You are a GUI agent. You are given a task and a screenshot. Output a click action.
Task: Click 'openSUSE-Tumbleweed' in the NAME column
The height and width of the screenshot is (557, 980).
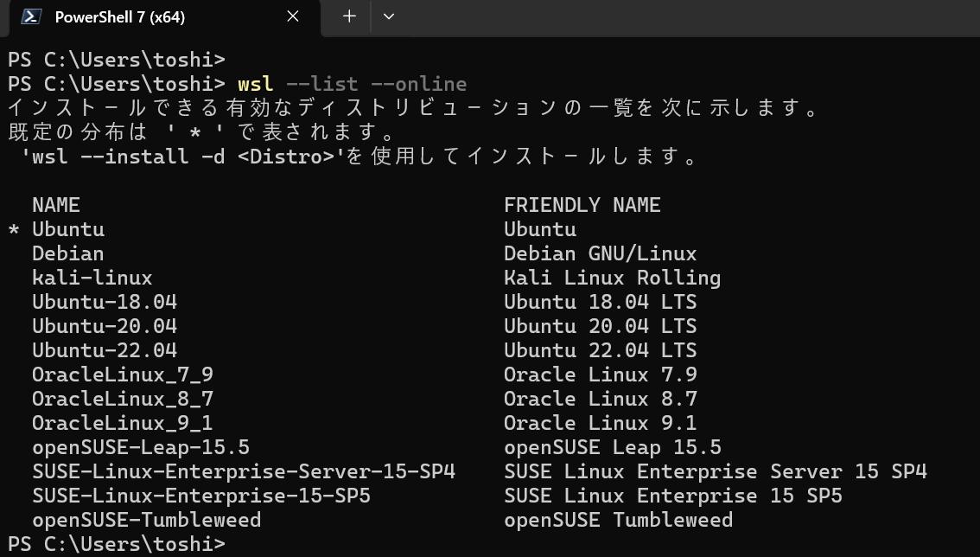pos(147,520)
